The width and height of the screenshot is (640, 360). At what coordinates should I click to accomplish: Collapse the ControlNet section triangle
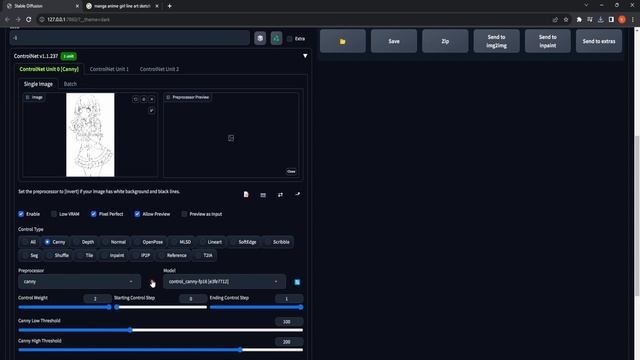coord(305,56)
